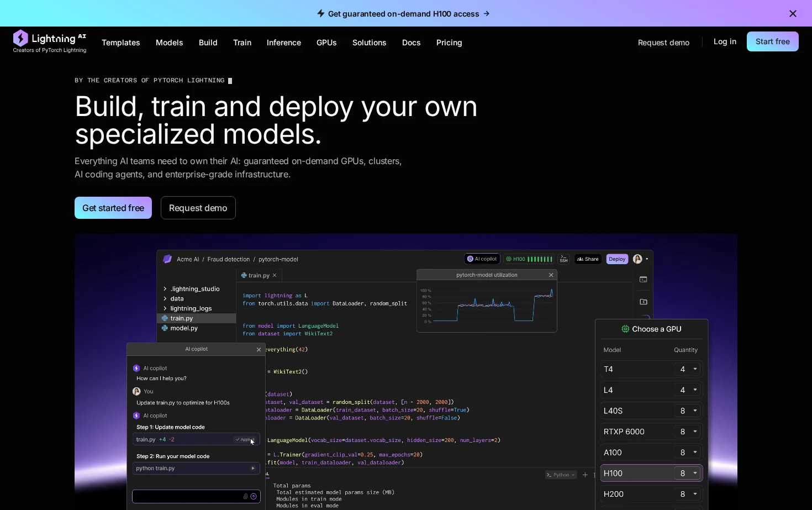
Task: Click the AI copilot message input field
Action: 188,496
